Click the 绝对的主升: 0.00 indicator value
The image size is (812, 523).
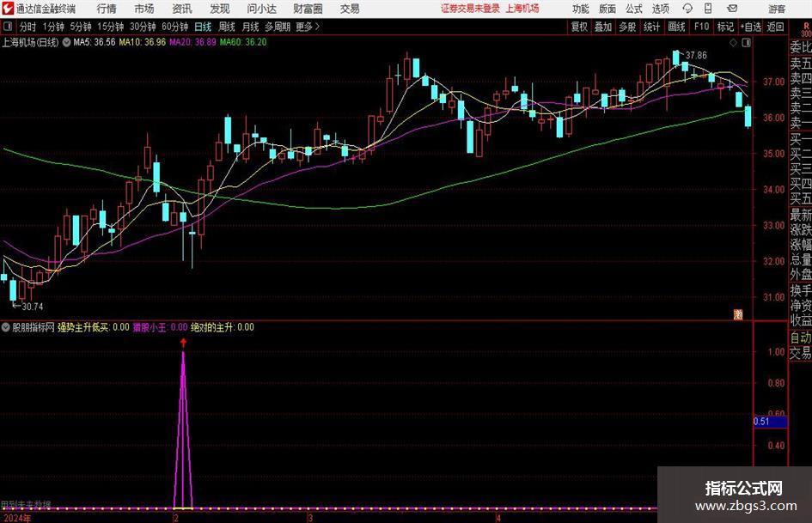223,327
